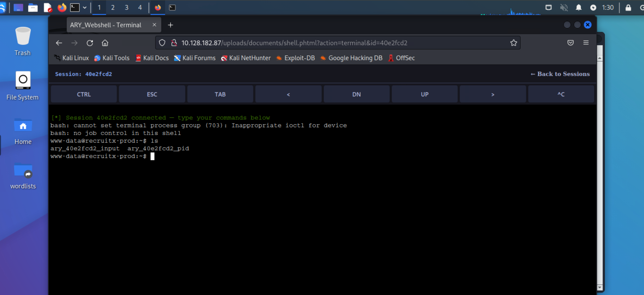The height and width of the screenshot is (295, 644).
Task: Open File System desktop icon
Action: pos(23,86)
